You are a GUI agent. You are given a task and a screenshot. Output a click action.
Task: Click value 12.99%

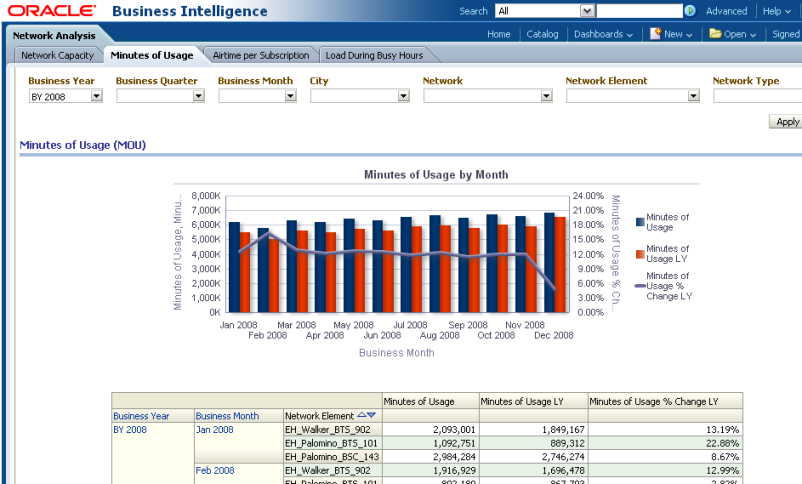(722, 470)
